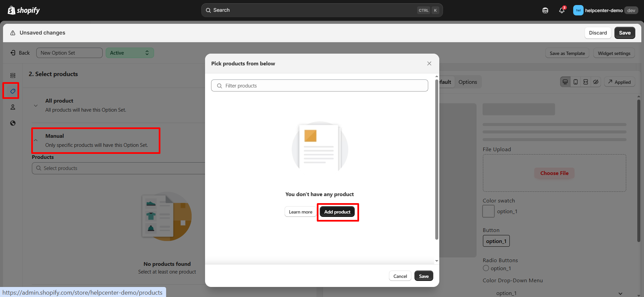This screenshot has height=297, width=644.
Task: Expand the All product section
Action: coord(36,106)
